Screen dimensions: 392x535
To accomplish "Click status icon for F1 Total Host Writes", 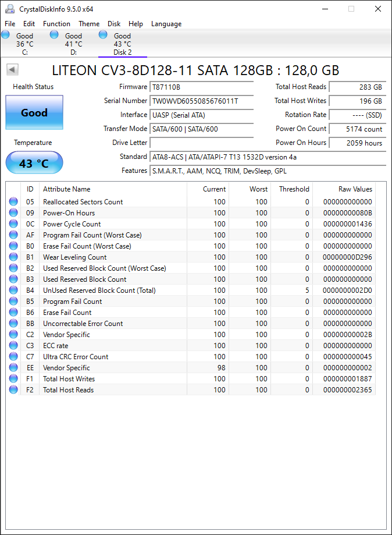I will pyautogui.click(x=13, y=378).
